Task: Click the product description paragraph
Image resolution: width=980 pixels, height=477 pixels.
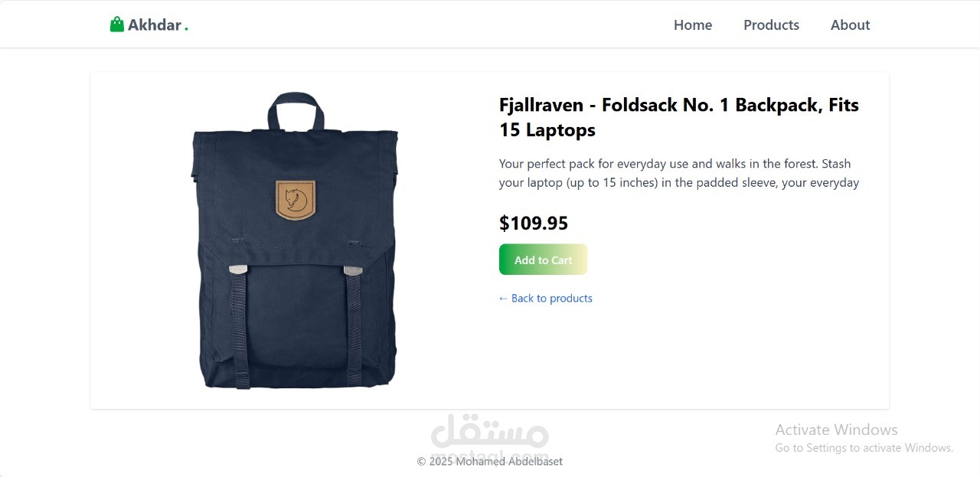Action: [679, 173]
